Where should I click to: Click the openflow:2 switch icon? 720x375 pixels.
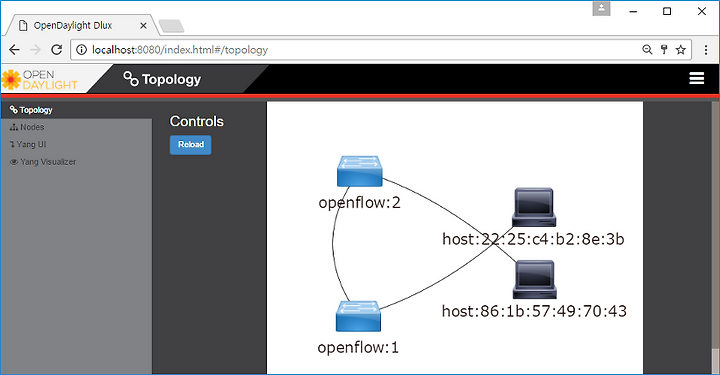pos(360,171)
